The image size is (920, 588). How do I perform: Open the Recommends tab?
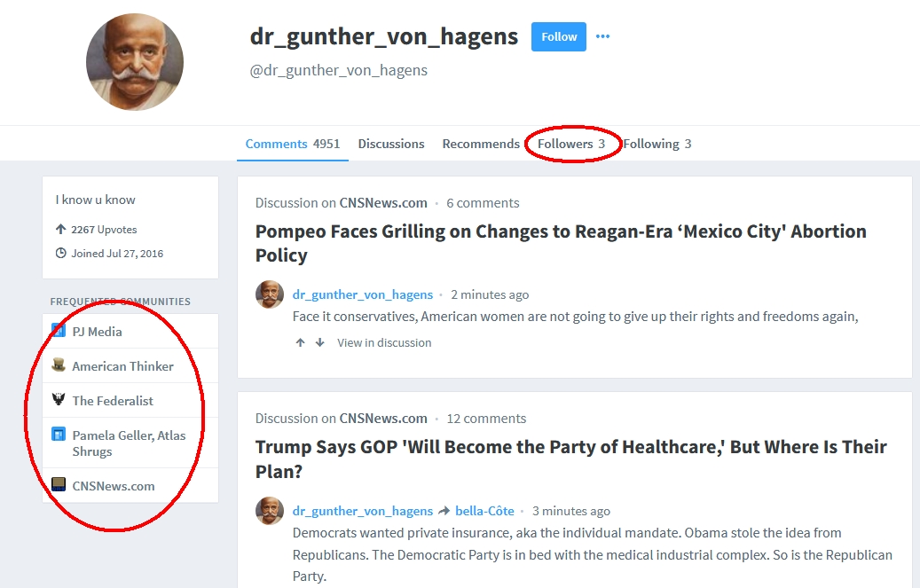coord(481,144)
